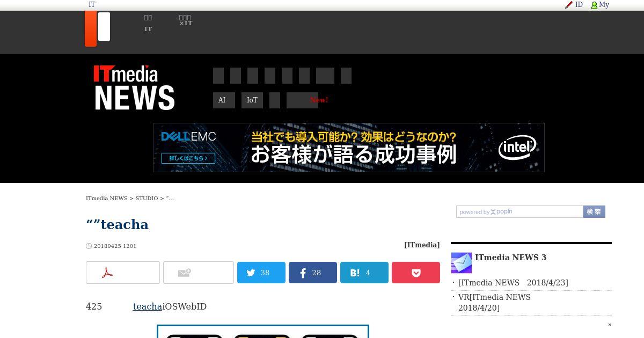The image size is (644, 338).
Task: Share article on Twitter (38)
Action: (261, 273)
